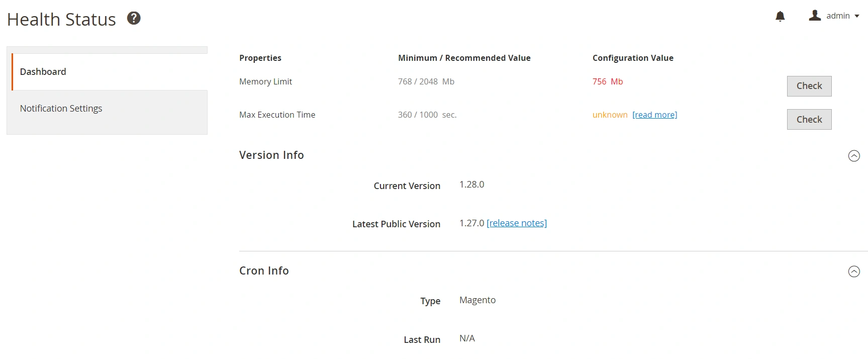Collapse Cron Info with the circle chevron
868x359 pixels.
point(853,272)
